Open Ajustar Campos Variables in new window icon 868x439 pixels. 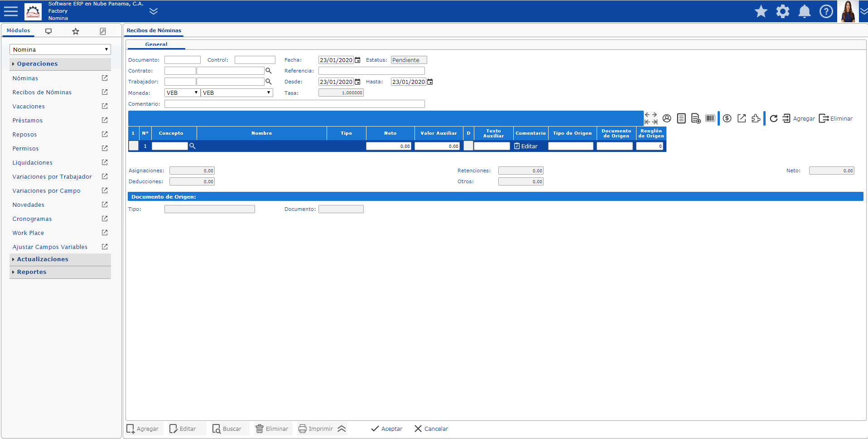105,247
